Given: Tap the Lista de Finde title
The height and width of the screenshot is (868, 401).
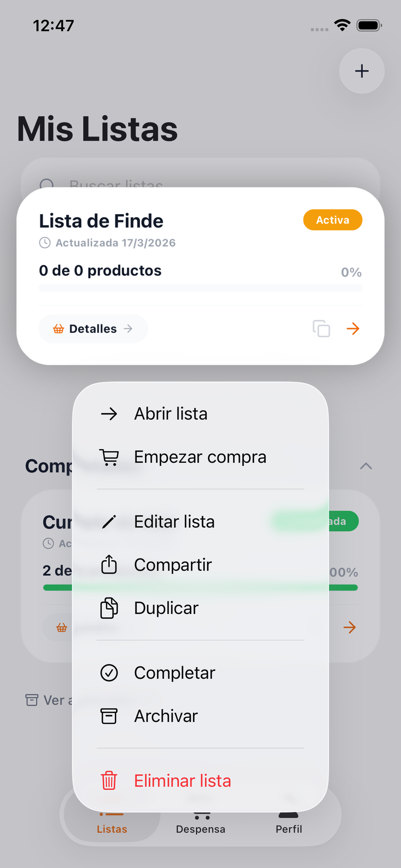Looking at the screenshot, I should click(x=101, y=221).
